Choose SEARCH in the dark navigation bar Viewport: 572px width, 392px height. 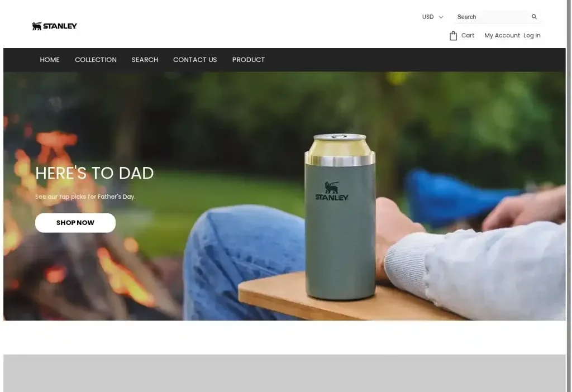(x=145, y=60)
